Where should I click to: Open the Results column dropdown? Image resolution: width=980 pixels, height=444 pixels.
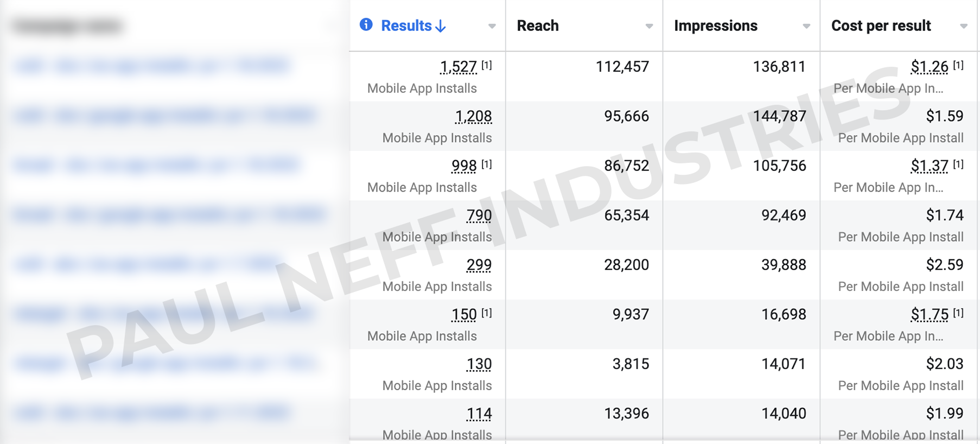click(x=492, y=26)
